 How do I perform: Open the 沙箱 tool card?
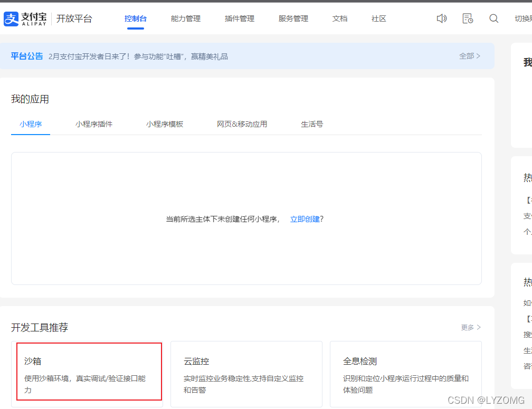[87, 374]
